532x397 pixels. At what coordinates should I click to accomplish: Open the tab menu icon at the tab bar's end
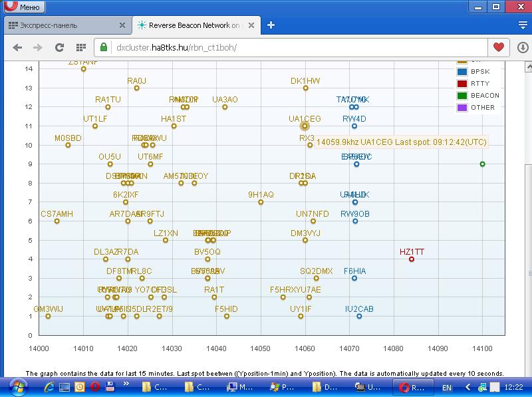[x=523, y=25]
